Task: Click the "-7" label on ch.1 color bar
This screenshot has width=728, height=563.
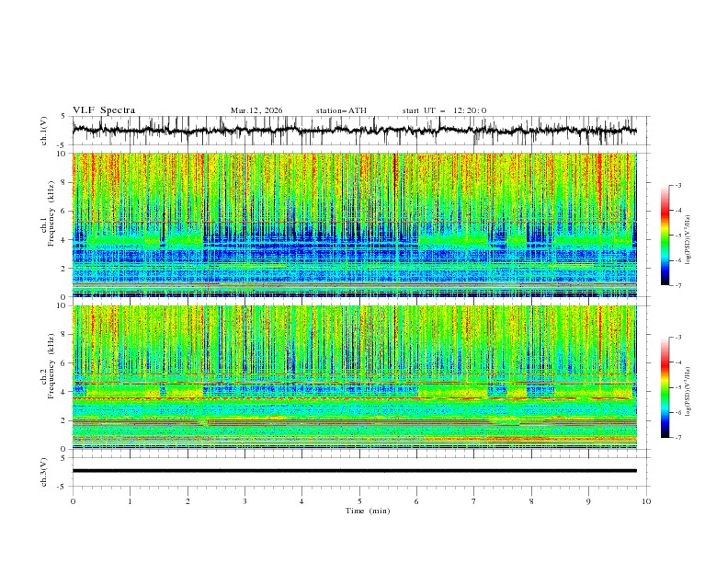Action: click(x=677, y=285)
